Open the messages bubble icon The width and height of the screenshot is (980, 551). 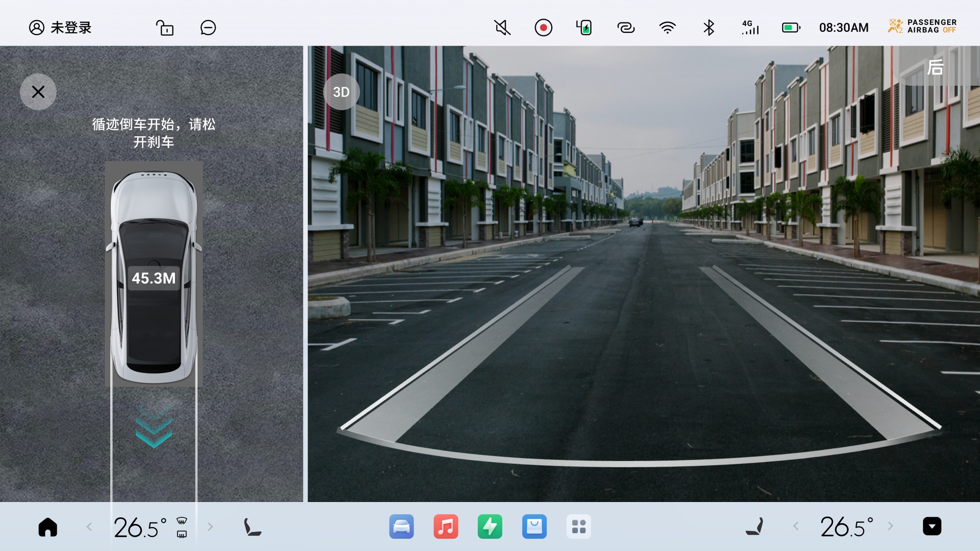coord(208,28)
